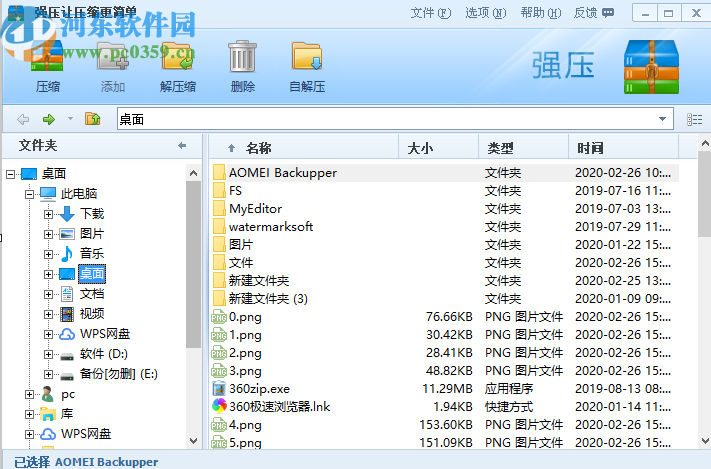Click the 快捷方式 type cell
Screen dimensions: 711x469
pos(509,407)
